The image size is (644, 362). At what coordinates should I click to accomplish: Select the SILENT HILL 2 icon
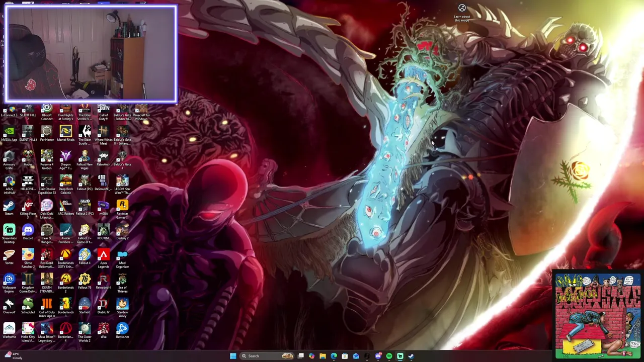click(x=28, y=113)
